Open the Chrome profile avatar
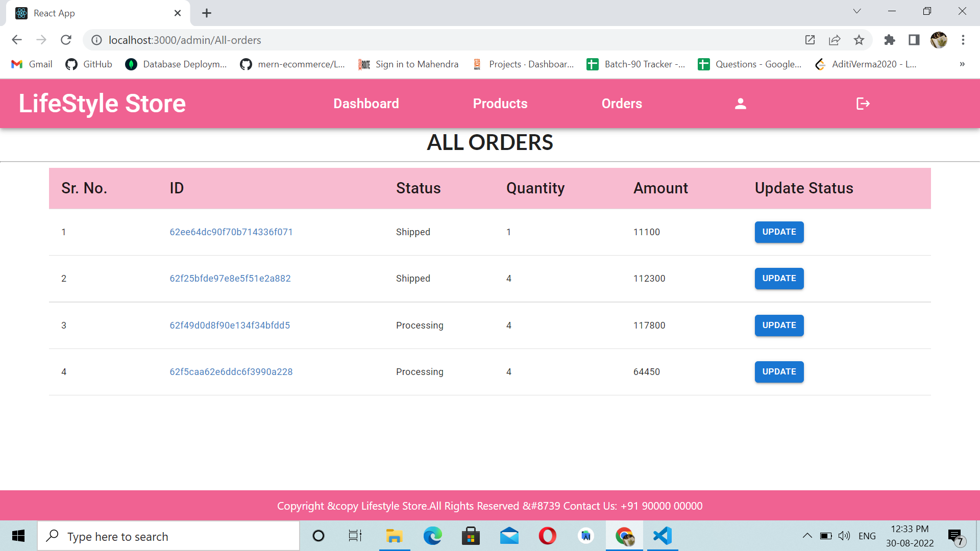The image size is (980, 551). (939, 40)
